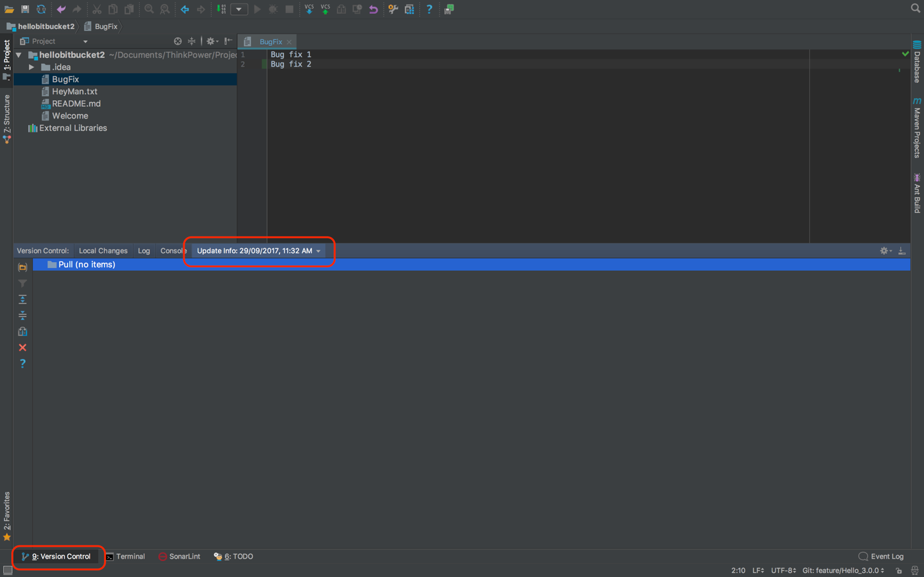Click the Search Everywhere magnifier
Viewport: 924px width, 577px height.
[x=915, y=9]
